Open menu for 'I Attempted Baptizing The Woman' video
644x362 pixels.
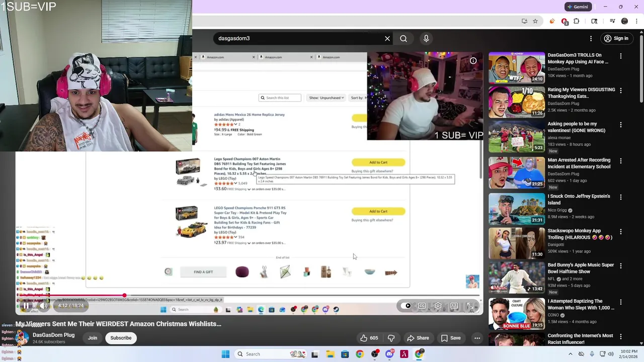(x=621, y=302)
